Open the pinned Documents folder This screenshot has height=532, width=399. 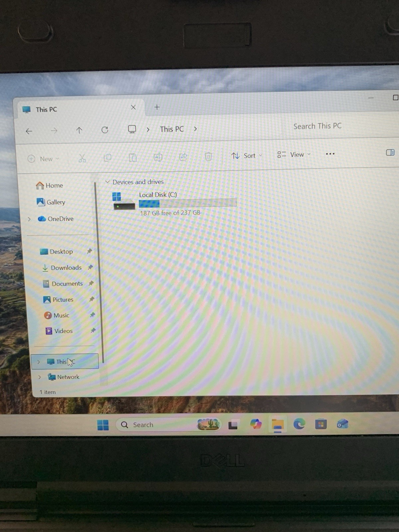click(x=63, y=284)
